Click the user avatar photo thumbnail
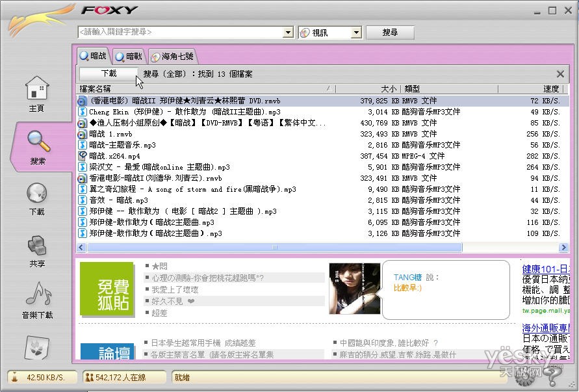Screen dimensions: 579x392 click(355, 289)
